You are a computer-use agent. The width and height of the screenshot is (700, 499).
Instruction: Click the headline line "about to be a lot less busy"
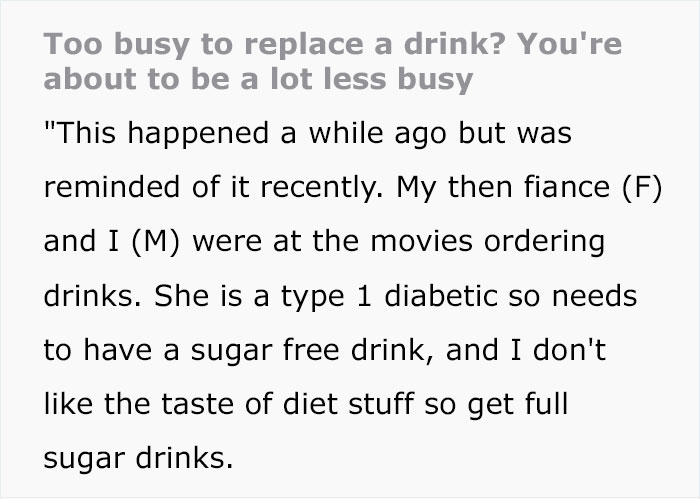(258, 79)
